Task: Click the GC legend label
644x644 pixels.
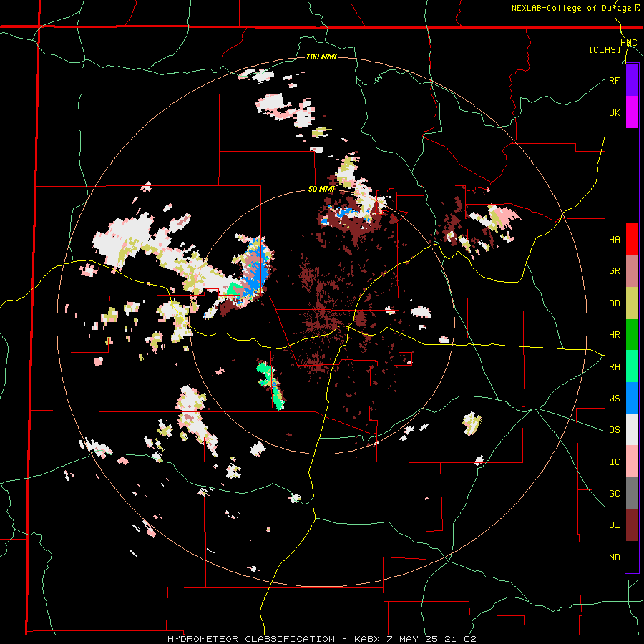Action: 614,494
